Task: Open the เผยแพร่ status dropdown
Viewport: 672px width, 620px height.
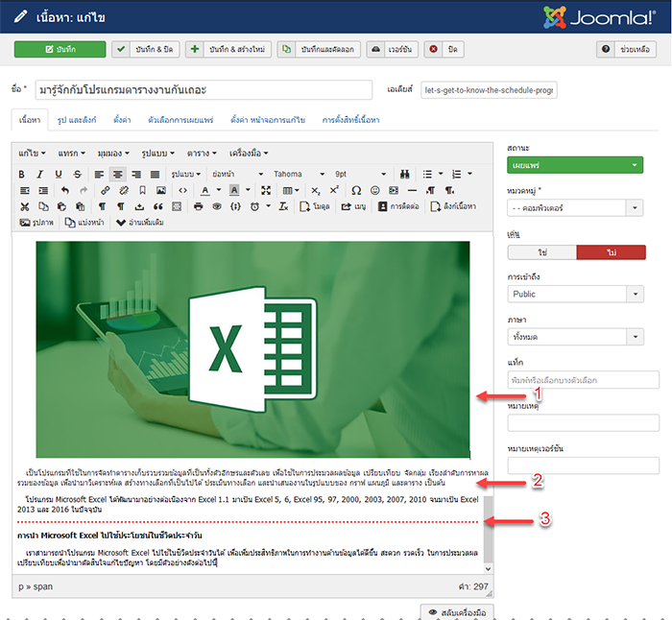Action: [575, 165]
